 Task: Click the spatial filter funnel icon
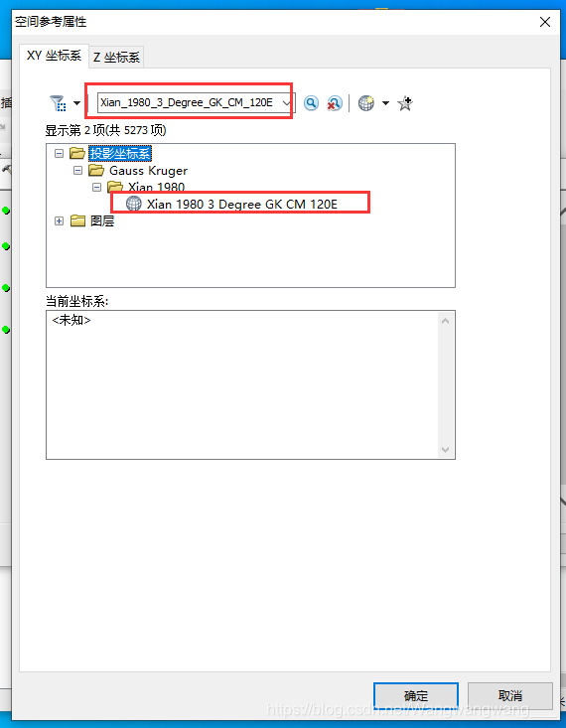(x=58, y=103)
